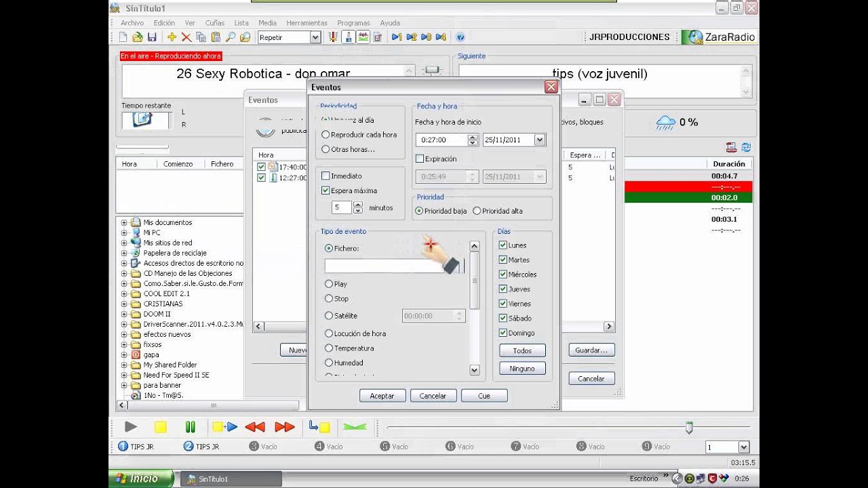Image resolution: width=868 pixels, height=488 pixels.
Task: Uncheck the Miércoles day checkbox
Action: (503, 274)
